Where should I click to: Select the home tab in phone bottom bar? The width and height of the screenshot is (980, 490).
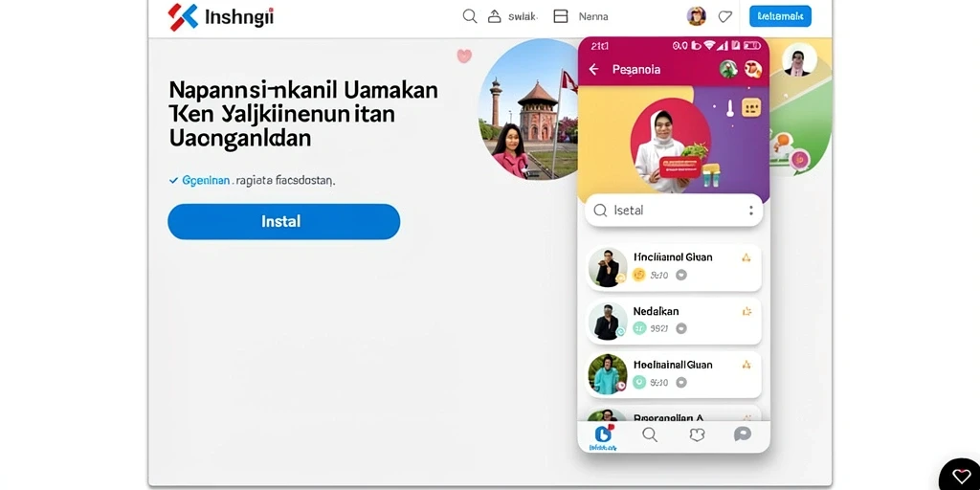click(603, 436)
